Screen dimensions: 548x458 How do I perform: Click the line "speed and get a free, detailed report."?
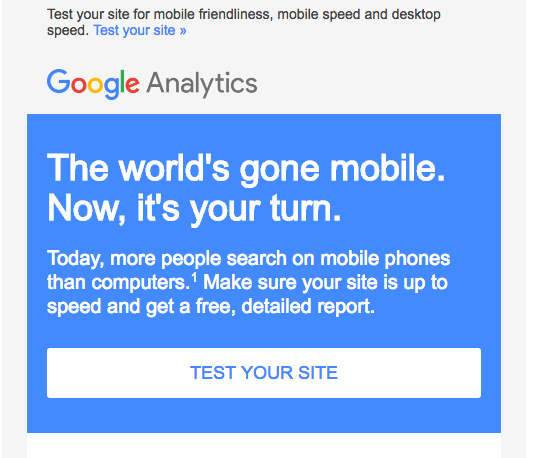click(x=211, y=307)
